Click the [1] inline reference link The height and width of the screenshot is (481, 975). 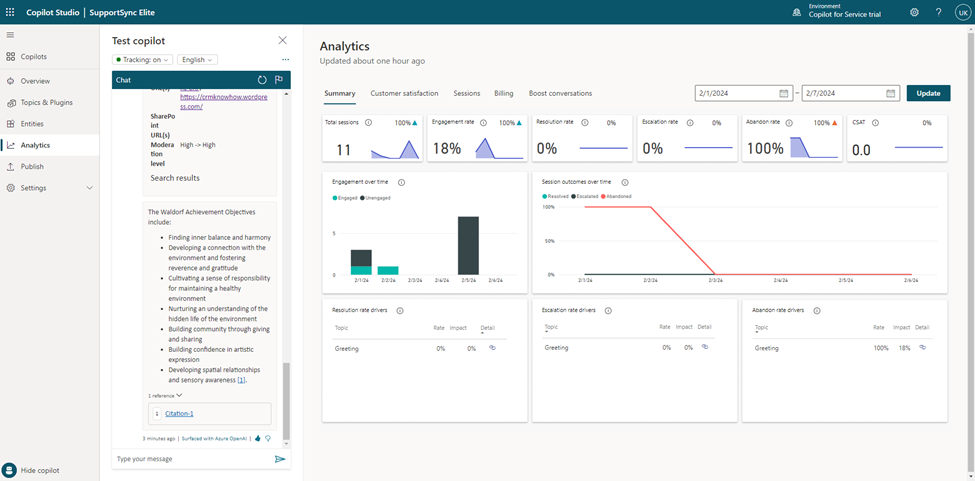(x=241, y=380)
